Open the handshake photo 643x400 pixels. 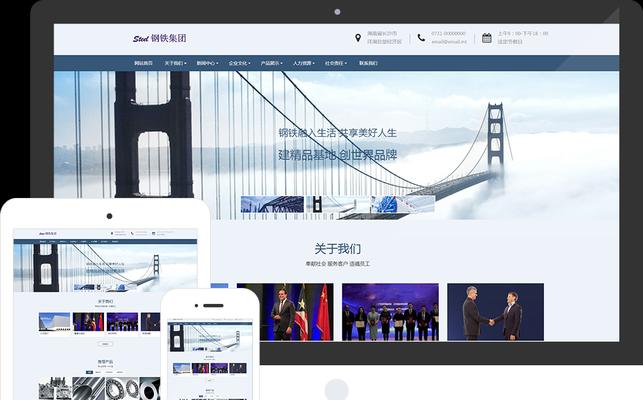[495, 312]
